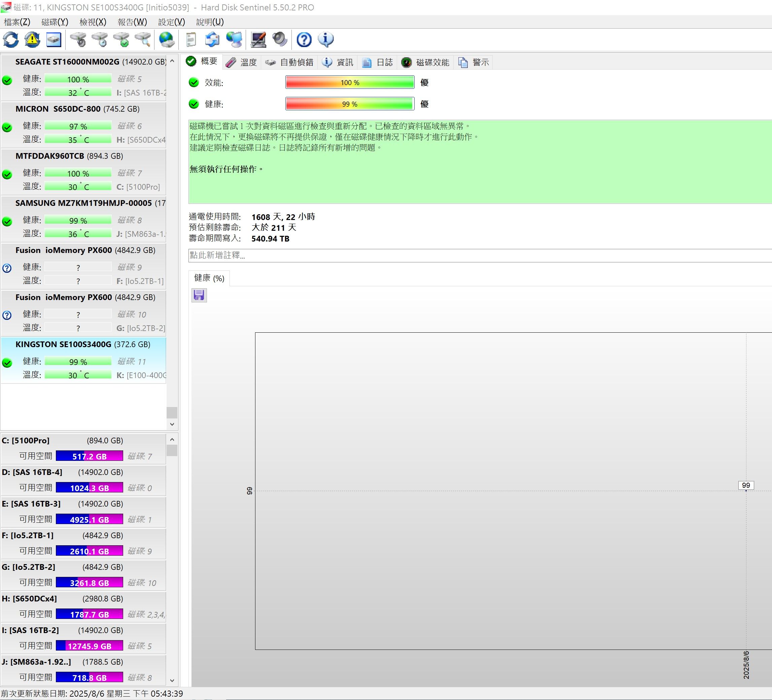Open the 報告(W) menu
This screenshot has height=700, width=772.
[x=133, y=22]
